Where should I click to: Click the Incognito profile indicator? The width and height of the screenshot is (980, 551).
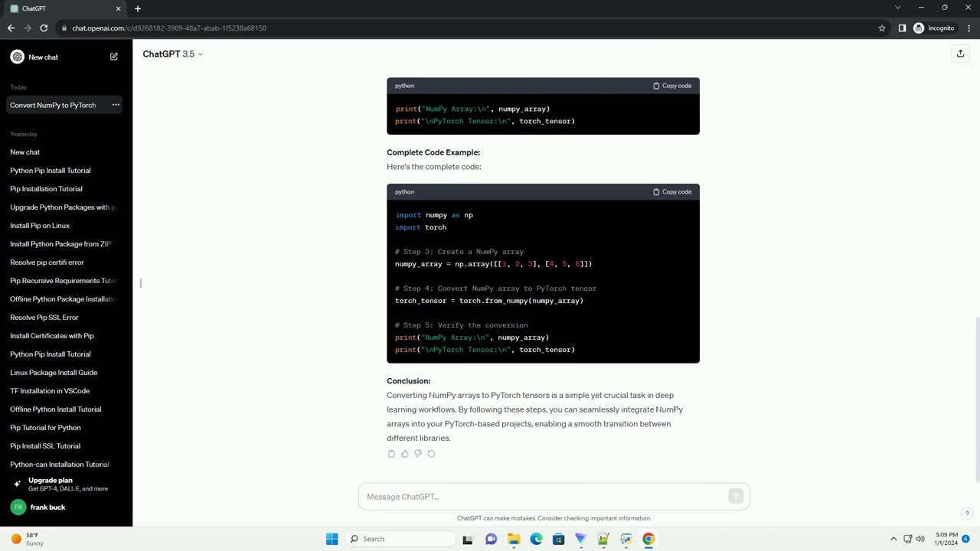point(934,28)
